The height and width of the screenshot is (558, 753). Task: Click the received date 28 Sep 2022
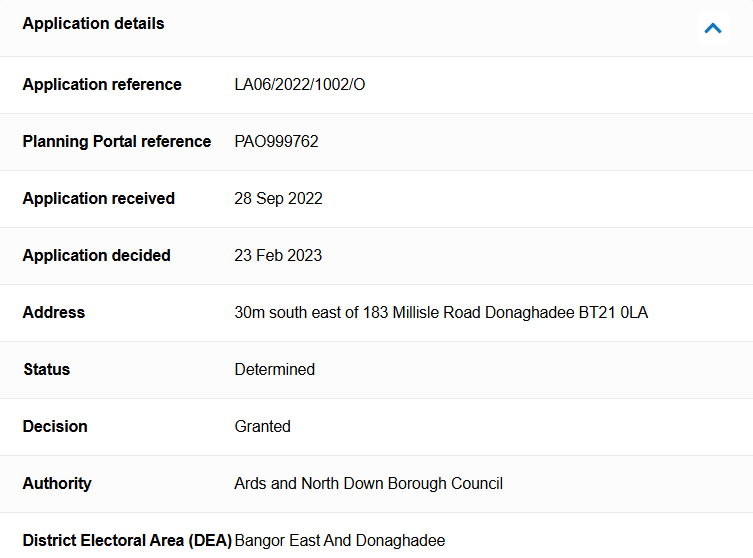278,199
